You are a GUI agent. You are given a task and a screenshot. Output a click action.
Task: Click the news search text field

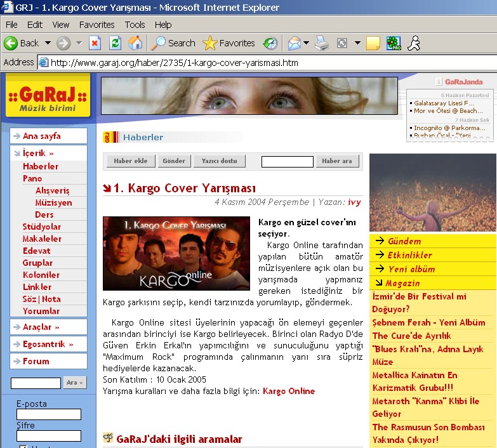tap(287, 162)
